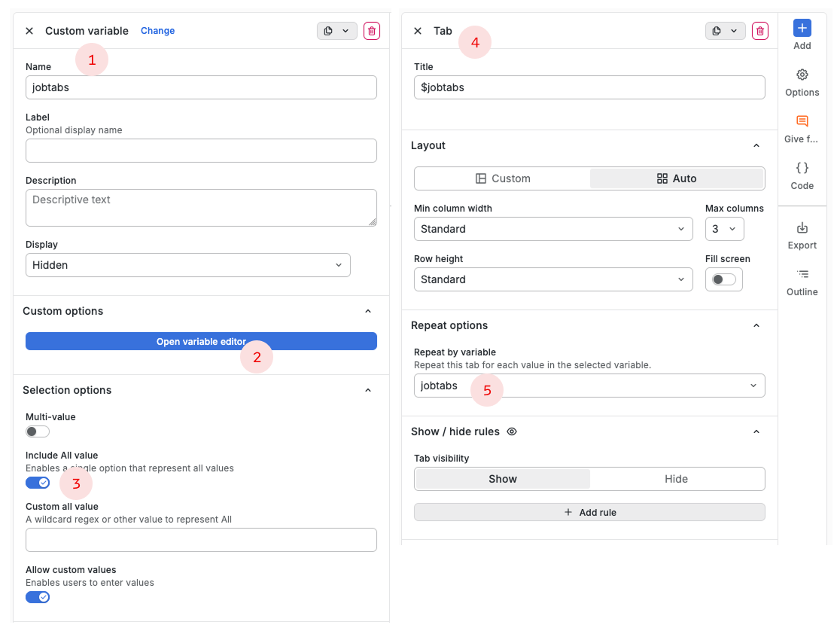
Task: Select the Auto layout option
Action: 677,178
